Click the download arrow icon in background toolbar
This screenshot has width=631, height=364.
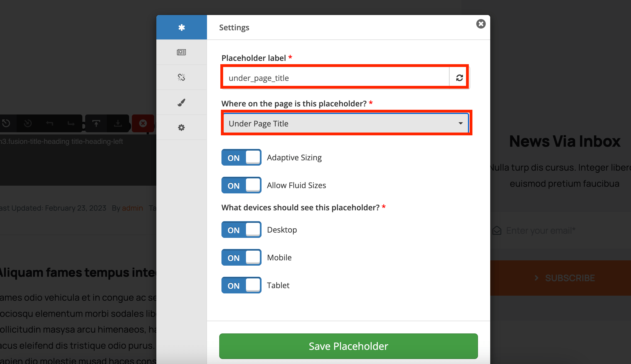pos(118,123)
